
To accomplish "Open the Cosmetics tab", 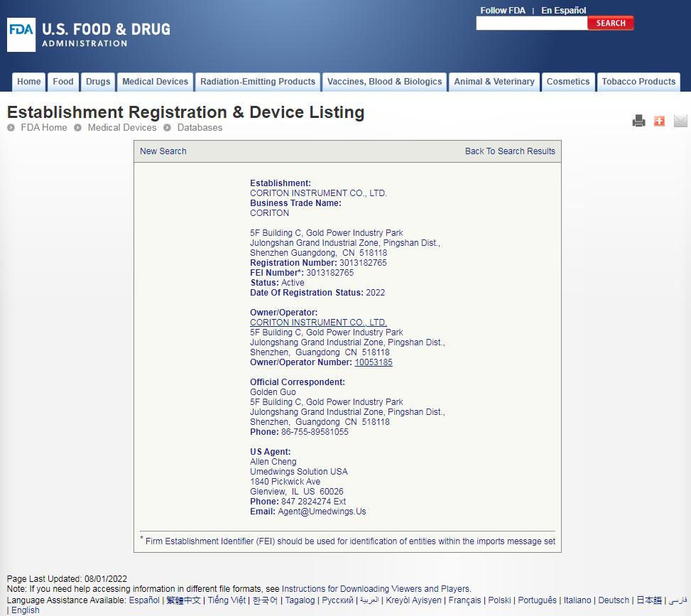I will 568,82.
